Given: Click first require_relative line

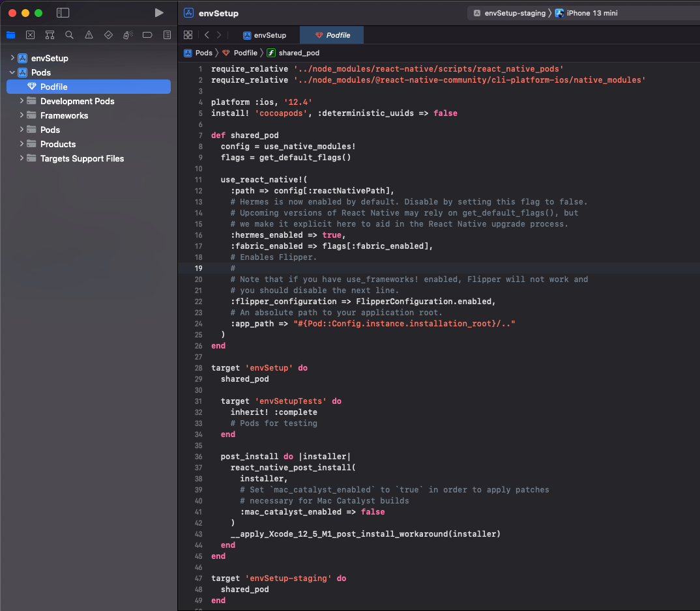Looking at the screenshot, I should (387, 69).
